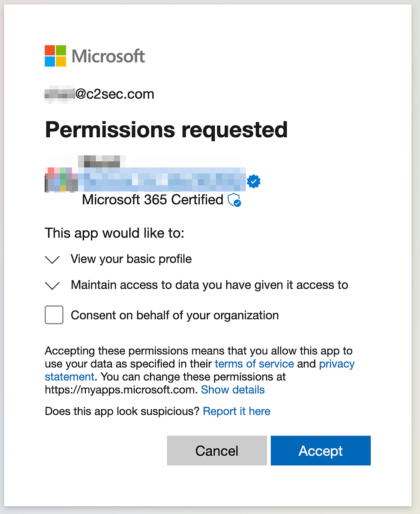
Task: Click the blurred app name link
Action: pyautogui.click(x=162, y=179)
